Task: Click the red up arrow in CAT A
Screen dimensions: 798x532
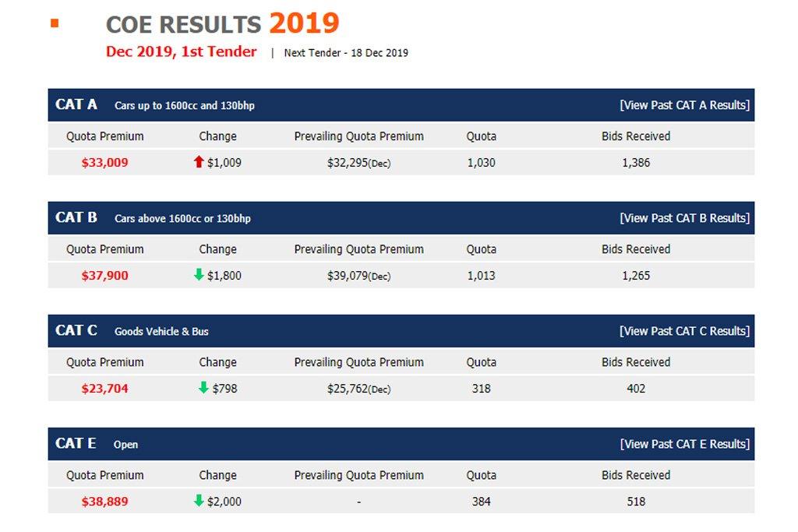Action: point(199,162)
